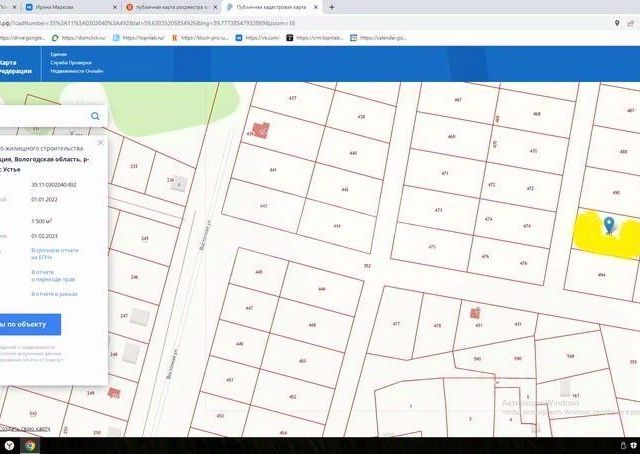
Task: Open the kluch-pro.ru bookmark
Action: (200, 38)
